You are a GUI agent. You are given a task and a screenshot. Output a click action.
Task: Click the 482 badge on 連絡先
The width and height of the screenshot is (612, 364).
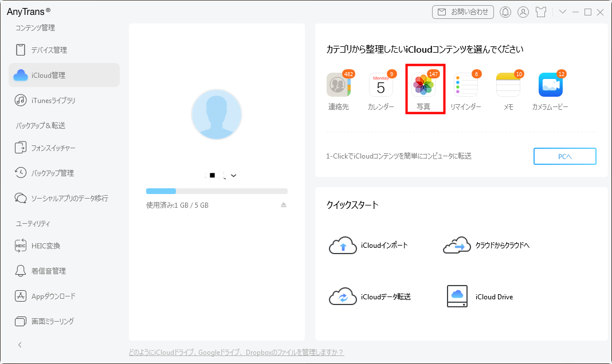348,74
